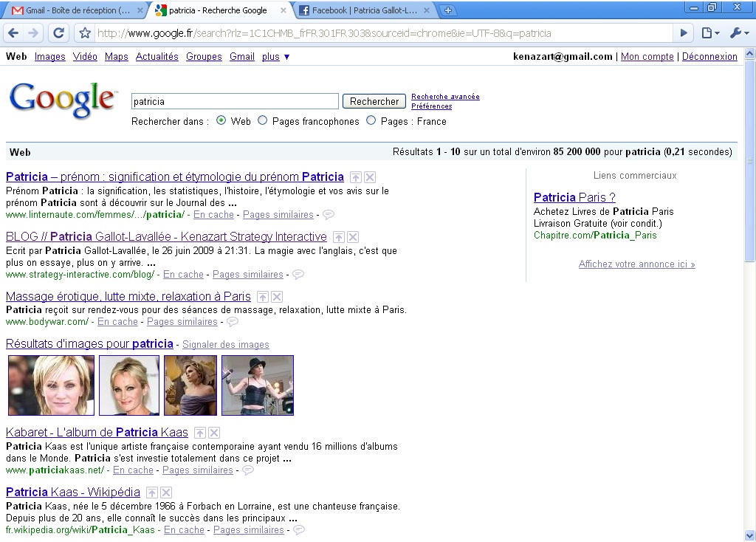Screen dimensions: 756x542
Task: Open the page control menu icon
Action: tap(710, 32)
